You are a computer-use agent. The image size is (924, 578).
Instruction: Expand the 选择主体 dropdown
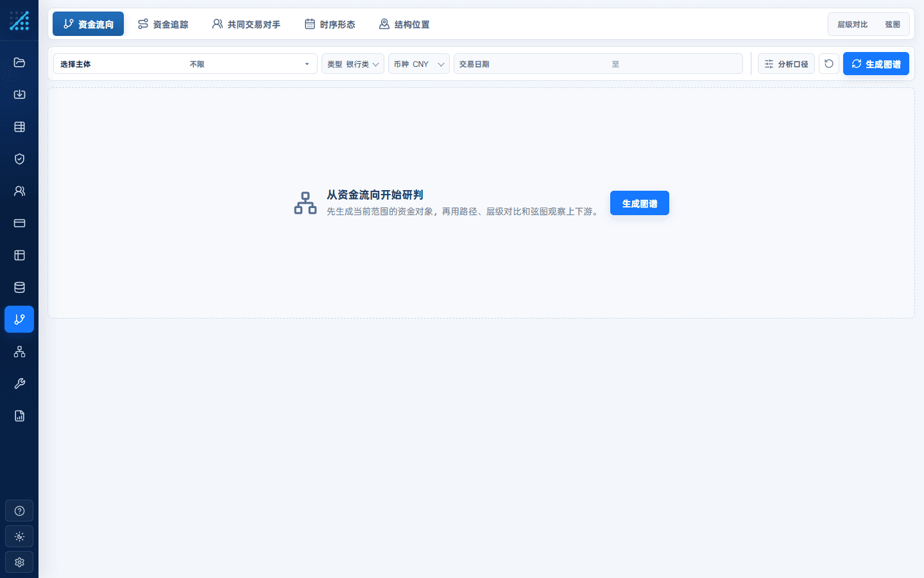185,64
